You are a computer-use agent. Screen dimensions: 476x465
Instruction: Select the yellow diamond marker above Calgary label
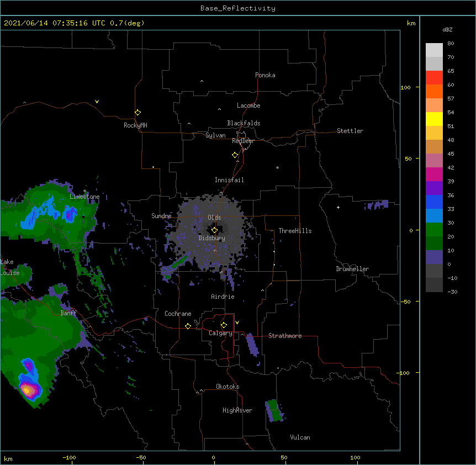224,325
